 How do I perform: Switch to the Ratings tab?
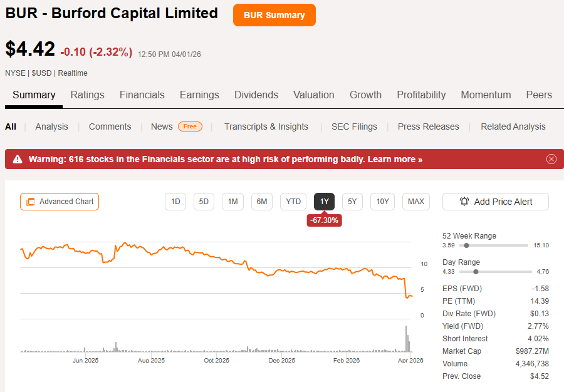(x=87, y=95)
